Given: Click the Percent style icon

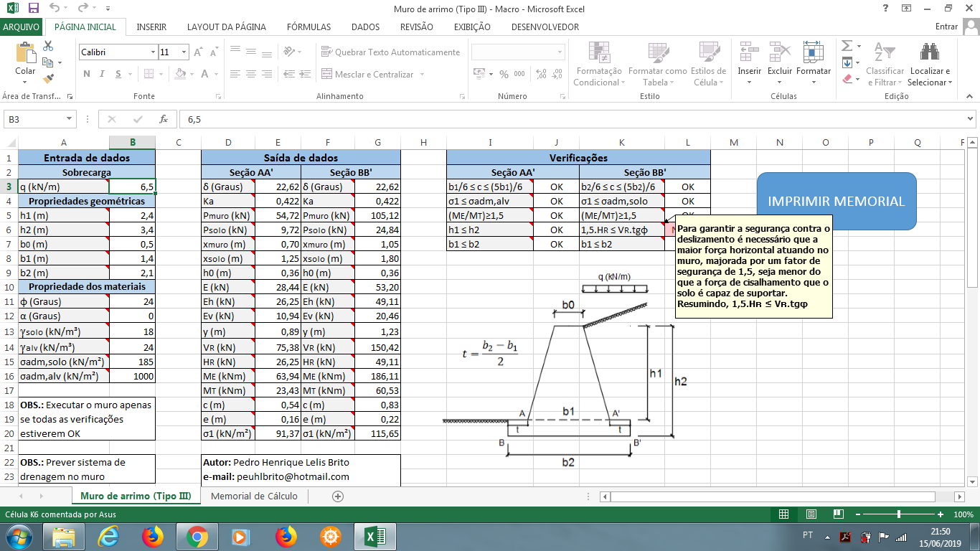Looking at the screenshot, I should [x=504, y=74].
